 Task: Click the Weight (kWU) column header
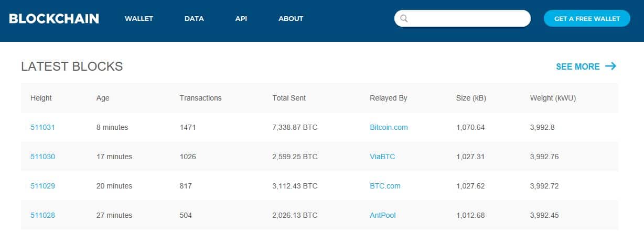(553, 98)
